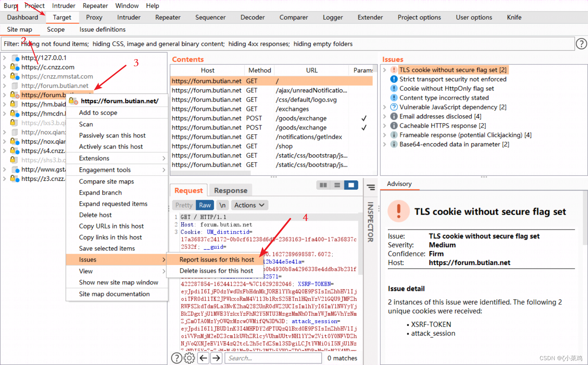This screenshot has width=588, height=365.
Task: Open the Extensions submenu
Action: click(x=117, y=158)
